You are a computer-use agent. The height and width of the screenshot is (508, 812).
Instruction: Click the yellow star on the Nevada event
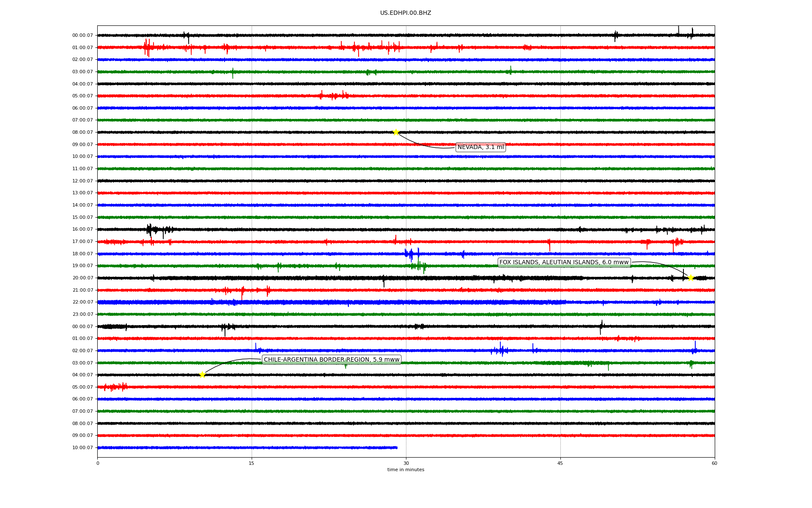[396, 132]
